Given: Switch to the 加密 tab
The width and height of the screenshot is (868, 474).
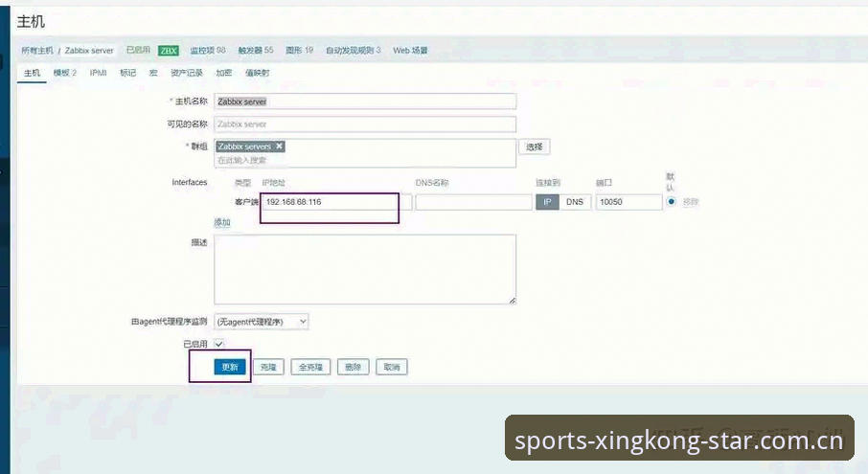Looking at the screenshot, I should [223, 73].
